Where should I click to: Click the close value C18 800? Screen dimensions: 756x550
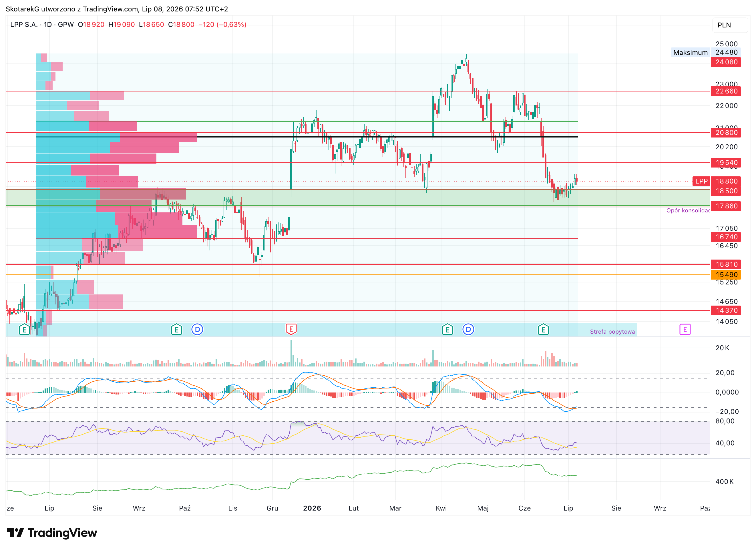[181, 25]
